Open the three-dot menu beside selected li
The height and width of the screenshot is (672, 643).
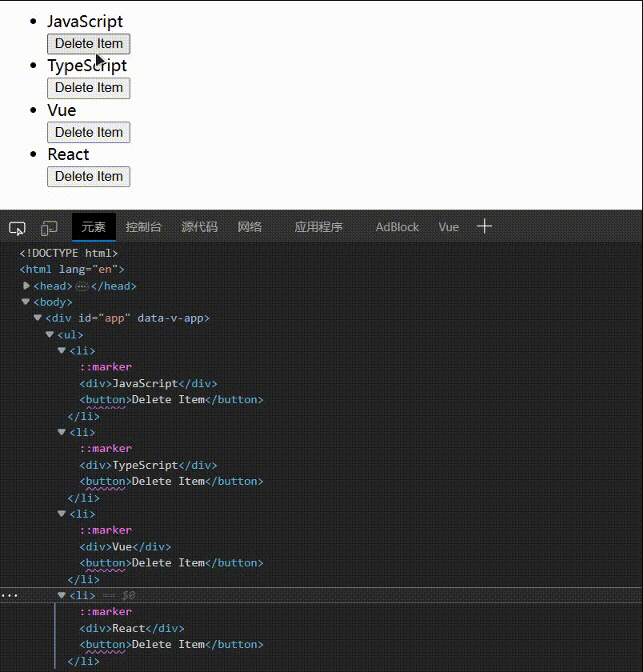coord(10,595)
